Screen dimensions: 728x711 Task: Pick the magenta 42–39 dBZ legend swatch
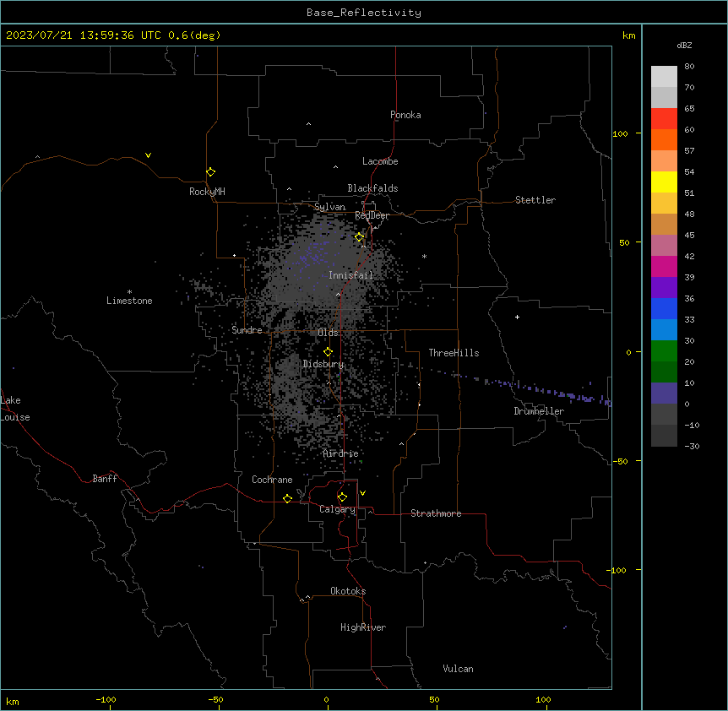point(664,266)
